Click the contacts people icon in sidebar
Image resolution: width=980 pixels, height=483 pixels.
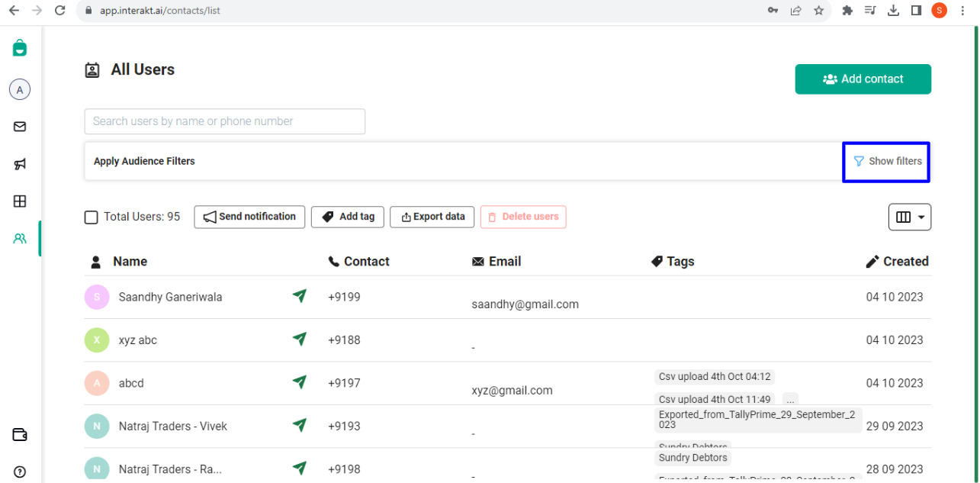20,239
